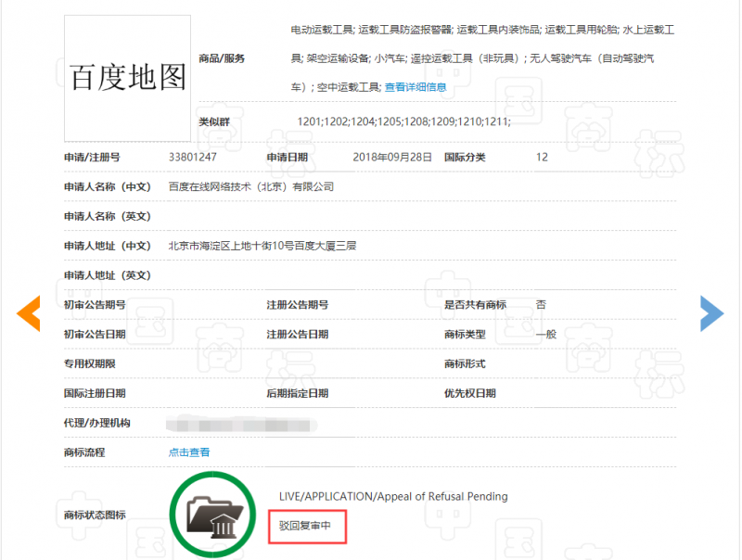Click the 商标流程 label
This screenshot has height=560, width=742.
pyautogui.click(x=84, y=452)
